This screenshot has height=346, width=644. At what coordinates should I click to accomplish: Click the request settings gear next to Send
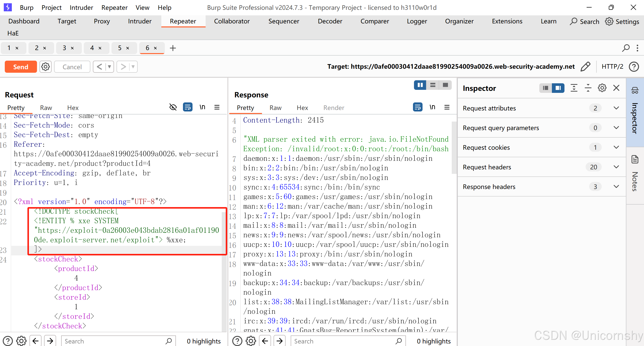[46, 67]
